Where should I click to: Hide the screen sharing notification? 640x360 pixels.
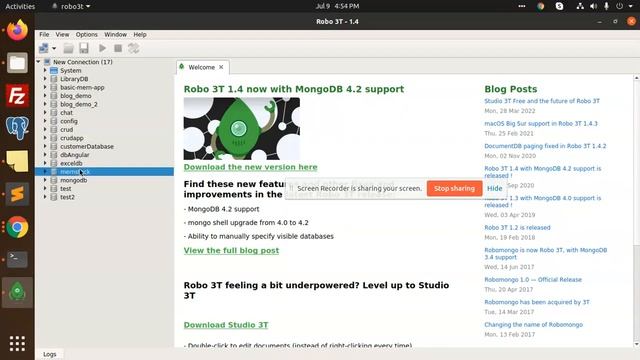coord(494,189)
